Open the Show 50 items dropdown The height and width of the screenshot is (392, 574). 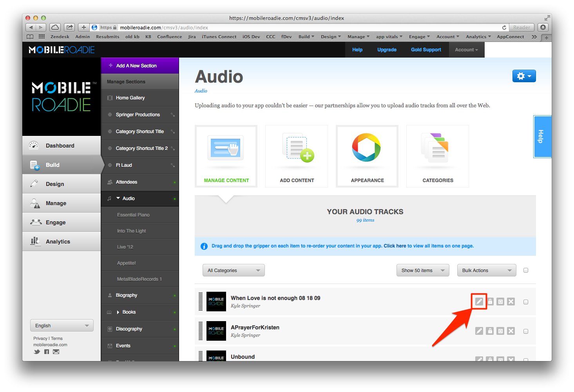tap(422, 270)
